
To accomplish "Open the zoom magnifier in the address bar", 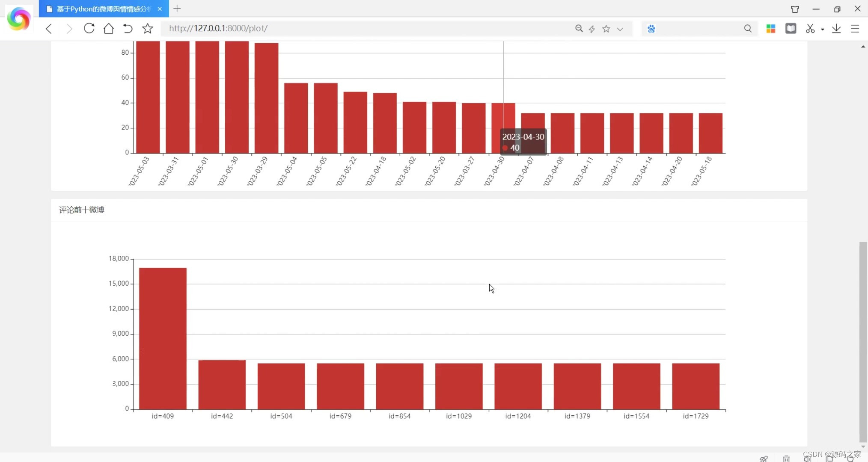I will pyautogui.click(x=579, y=29).
